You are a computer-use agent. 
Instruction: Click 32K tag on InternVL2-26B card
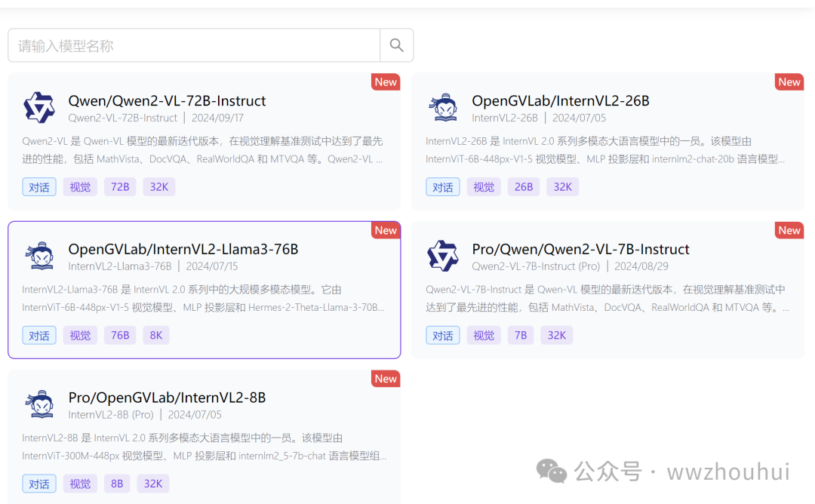[x=562, y=187]
